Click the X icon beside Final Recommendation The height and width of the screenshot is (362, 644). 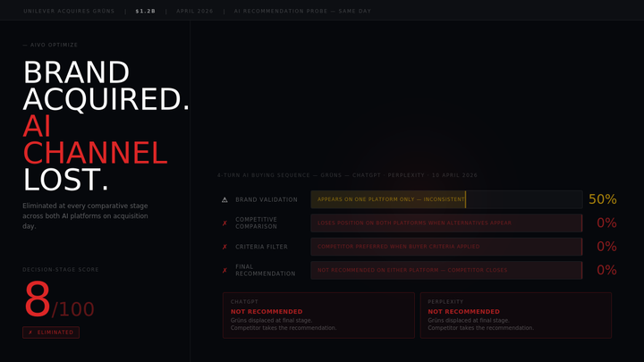pyautogui.click(x=225, y=271)
